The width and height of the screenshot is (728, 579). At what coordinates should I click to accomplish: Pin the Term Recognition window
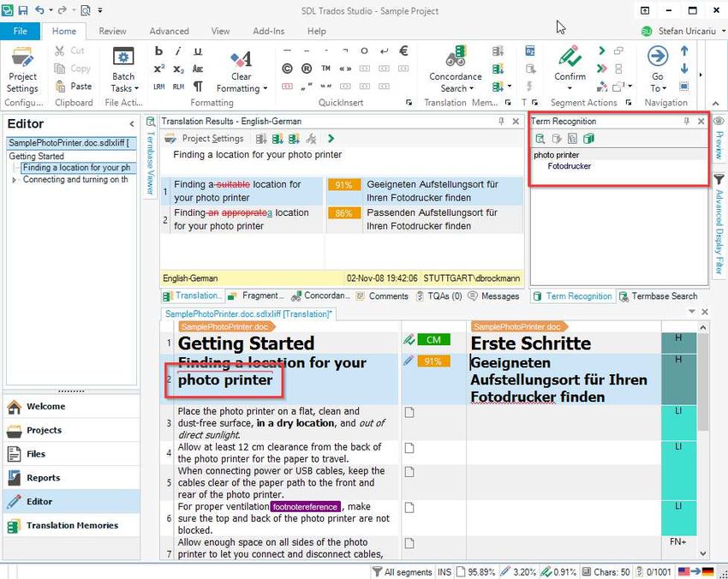(686, 121)
